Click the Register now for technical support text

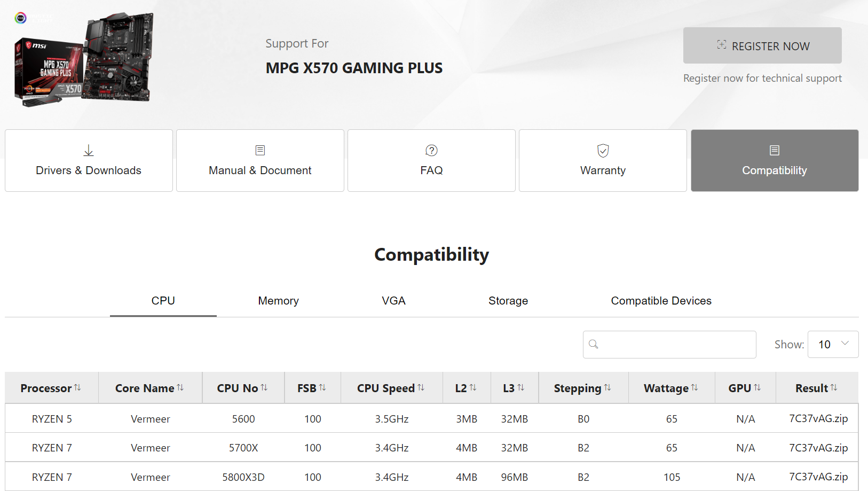[762, 78]
